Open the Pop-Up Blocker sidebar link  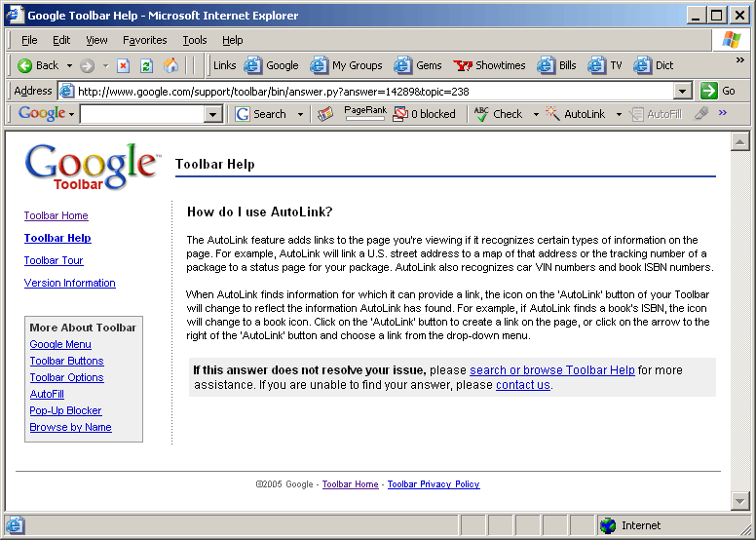point(65,410)
